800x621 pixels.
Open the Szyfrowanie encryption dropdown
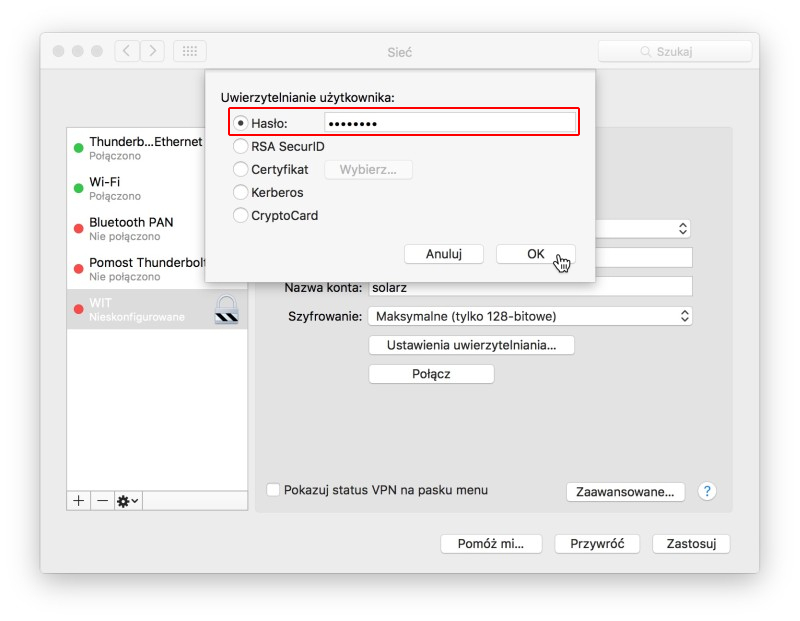(530, 316)
